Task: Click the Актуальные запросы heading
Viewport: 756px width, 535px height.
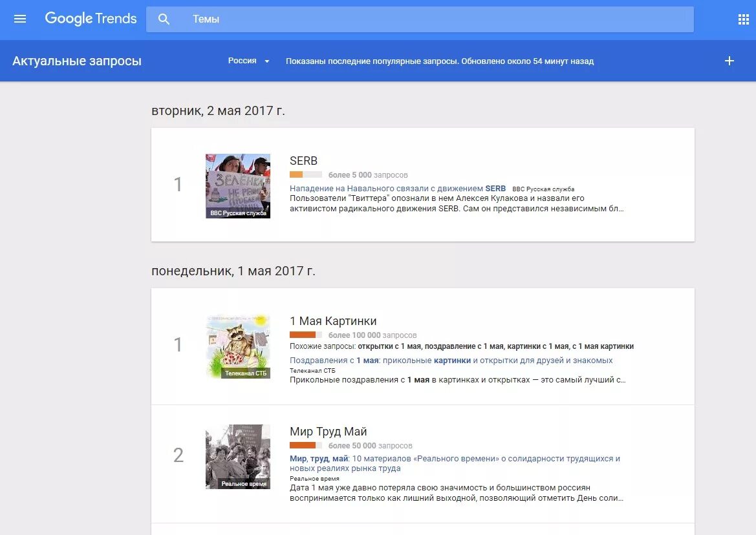Action: tap(77, 61)
